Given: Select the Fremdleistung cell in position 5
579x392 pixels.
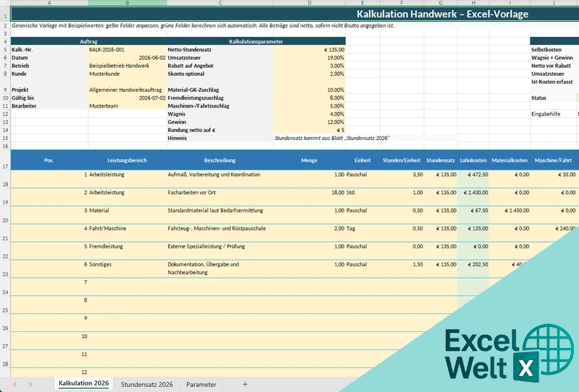Looking at the screenshot, I should 127,251.
